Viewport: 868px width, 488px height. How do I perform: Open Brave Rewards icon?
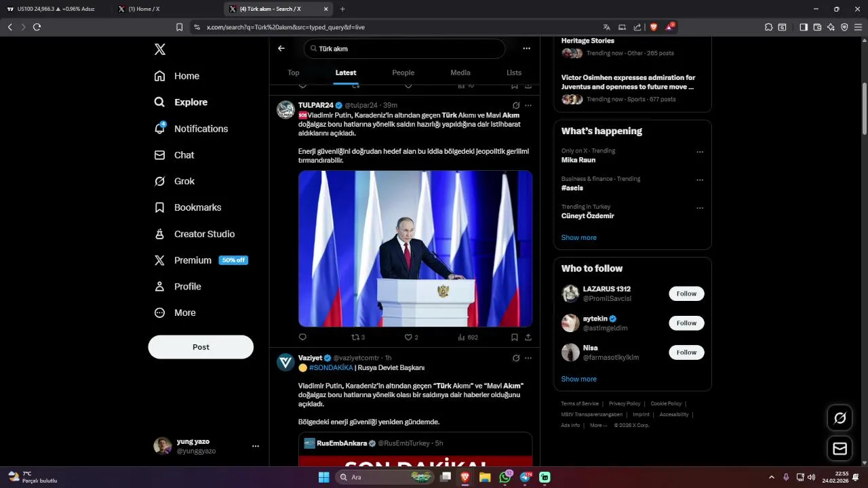(669, 27)
